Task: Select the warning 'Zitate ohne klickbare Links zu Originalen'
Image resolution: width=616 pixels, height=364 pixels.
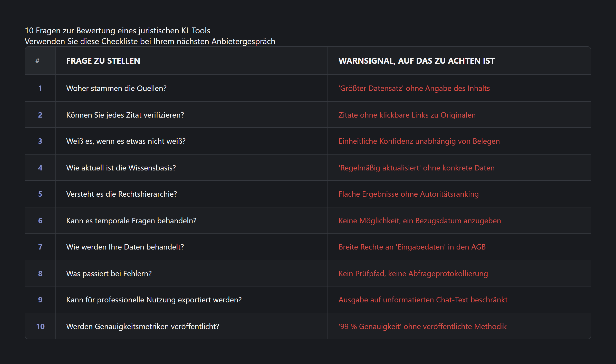Action: point(407,115)
